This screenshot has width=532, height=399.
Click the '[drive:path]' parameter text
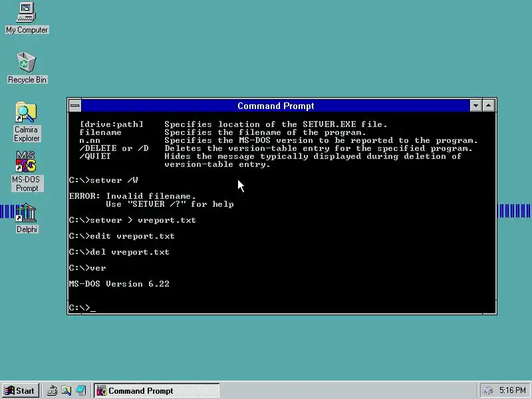tap(111, 124)
